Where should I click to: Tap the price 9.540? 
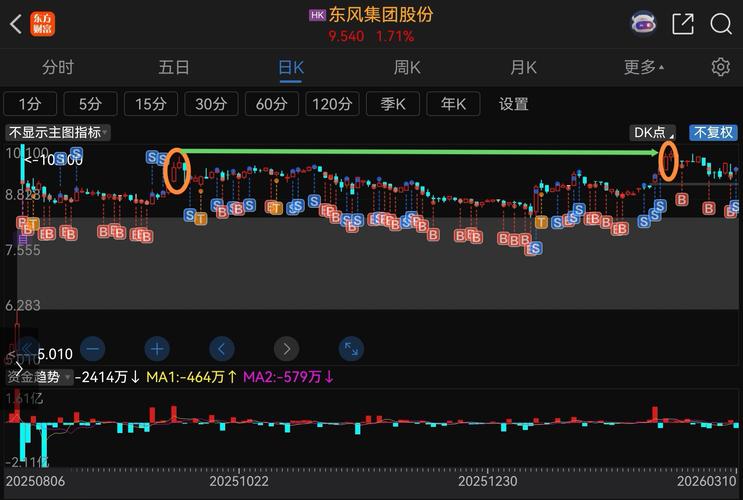346,36
